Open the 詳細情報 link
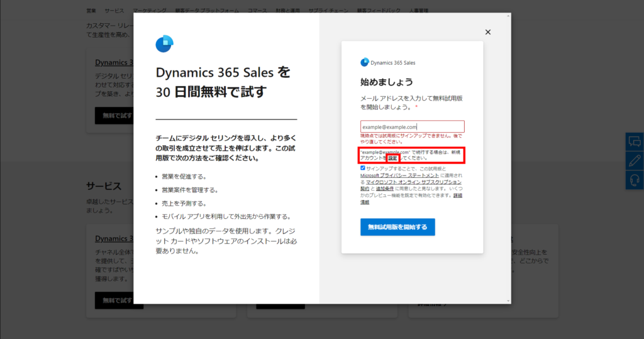The image size is (644, 339). (457, 195)
